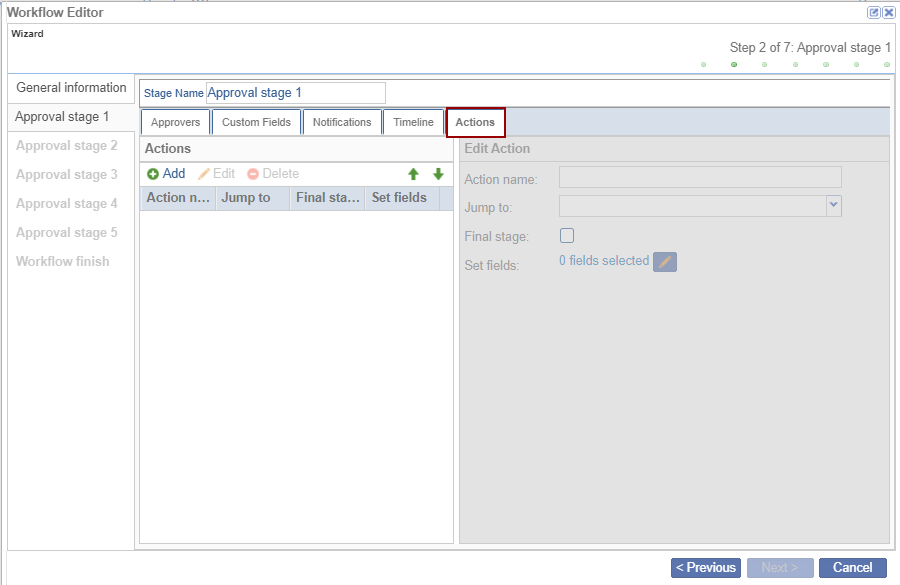Click the red Delete icon in Actions toolbar
This screenshot has width=900, height=585.
point(253,174)
